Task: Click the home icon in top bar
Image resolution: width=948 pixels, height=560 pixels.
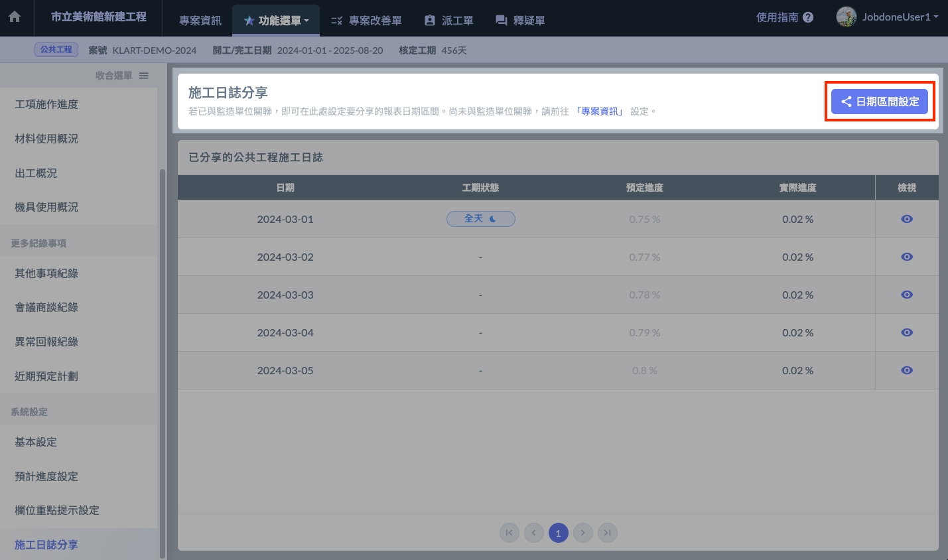Action: [x=15, y=18]
